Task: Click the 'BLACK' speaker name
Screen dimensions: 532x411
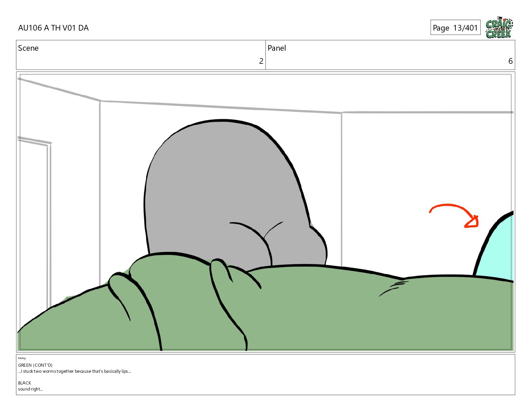Action: click(25, 383)
